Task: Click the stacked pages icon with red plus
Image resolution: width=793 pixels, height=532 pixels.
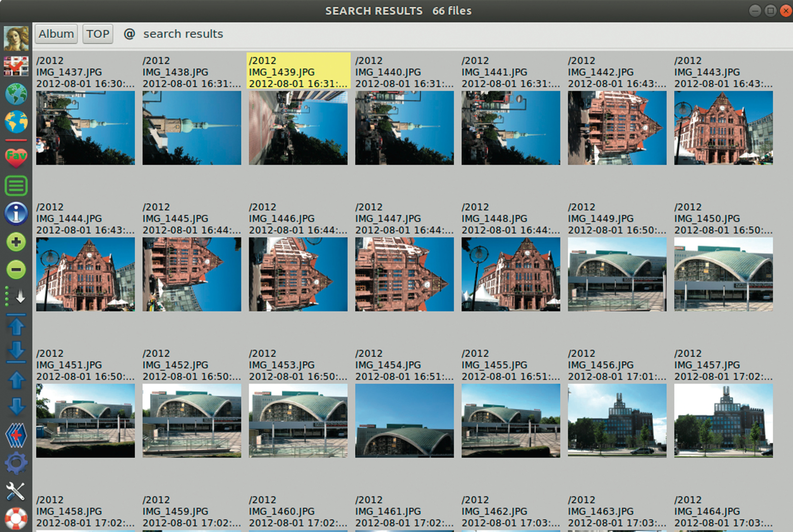Action: point(16,435)
